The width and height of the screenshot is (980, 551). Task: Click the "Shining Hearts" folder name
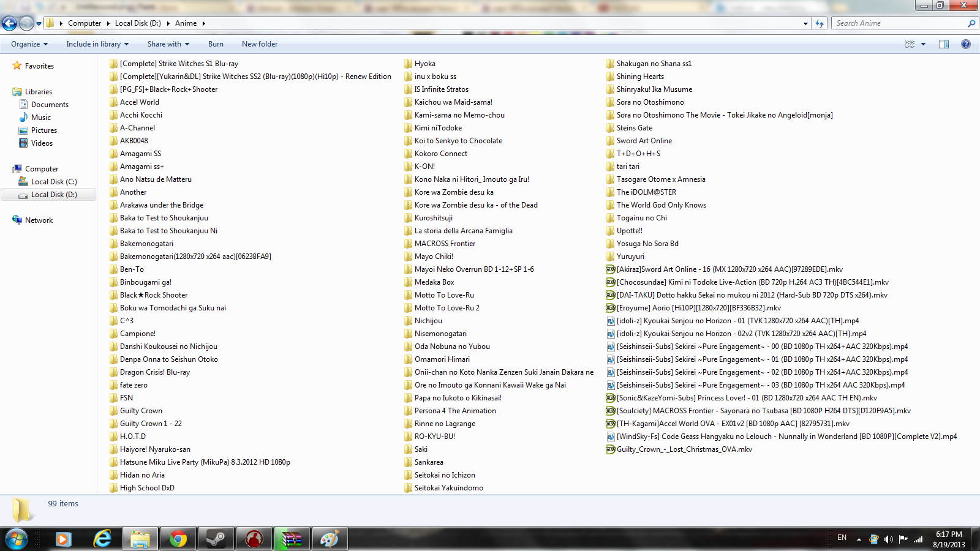coord(640,77)
